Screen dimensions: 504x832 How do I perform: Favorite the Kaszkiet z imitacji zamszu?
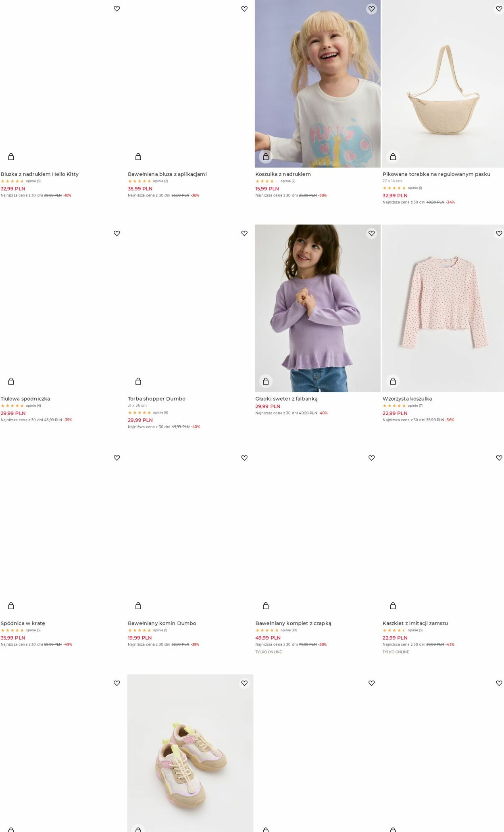pyautogui.click(x=499, y=458)
